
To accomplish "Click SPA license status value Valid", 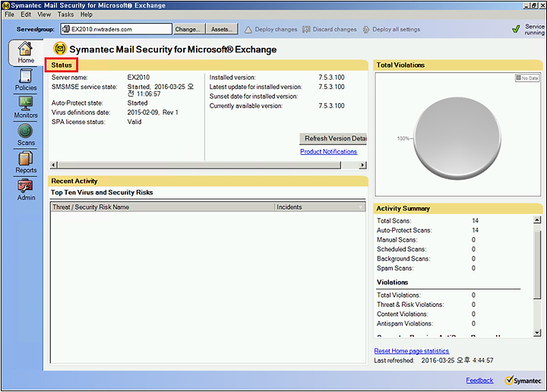I will pos(134,122).
